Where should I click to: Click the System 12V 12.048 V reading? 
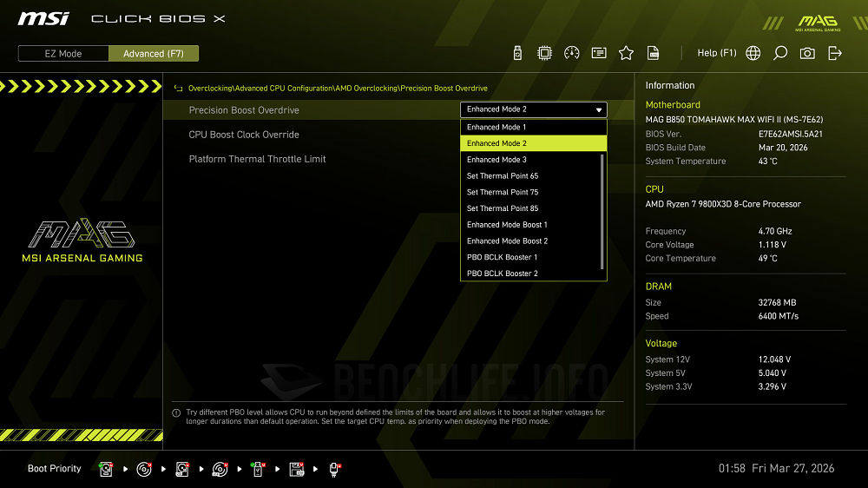[x=774, y=359]
